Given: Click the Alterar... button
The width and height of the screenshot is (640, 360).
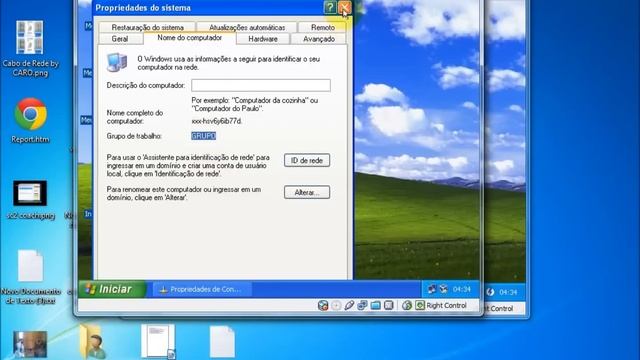Looking at the screenshot, I should point(307,192).
